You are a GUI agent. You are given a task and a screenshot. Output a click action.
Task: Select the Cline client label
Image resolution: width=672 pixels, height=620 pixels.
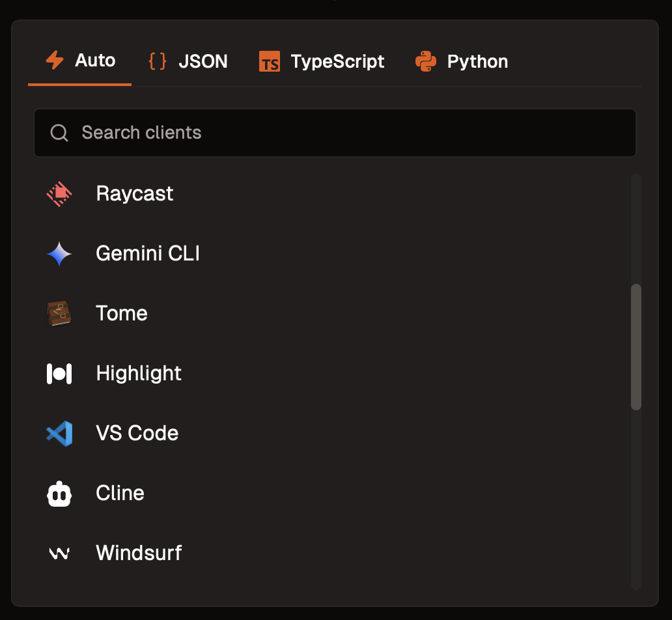pyautogui.click(x=120, y=493)
